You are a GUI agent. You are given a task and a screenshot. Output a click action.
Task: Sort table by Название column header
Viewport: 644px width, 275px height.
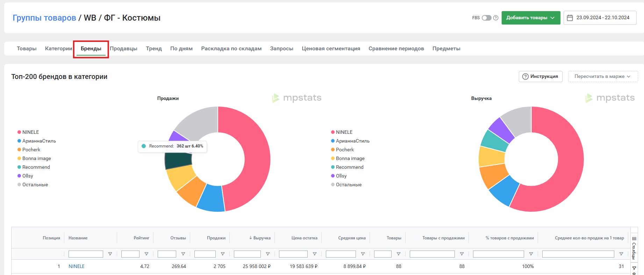pyautogui.click(x=78, y=238)
